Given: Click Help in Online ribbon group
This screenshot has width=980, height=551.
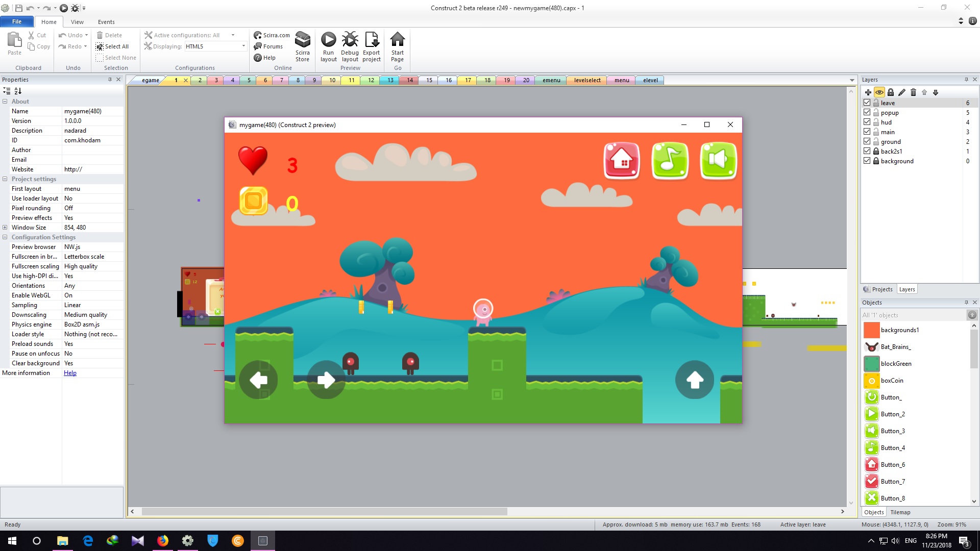Looking at the screenshot, I should 264,58.
